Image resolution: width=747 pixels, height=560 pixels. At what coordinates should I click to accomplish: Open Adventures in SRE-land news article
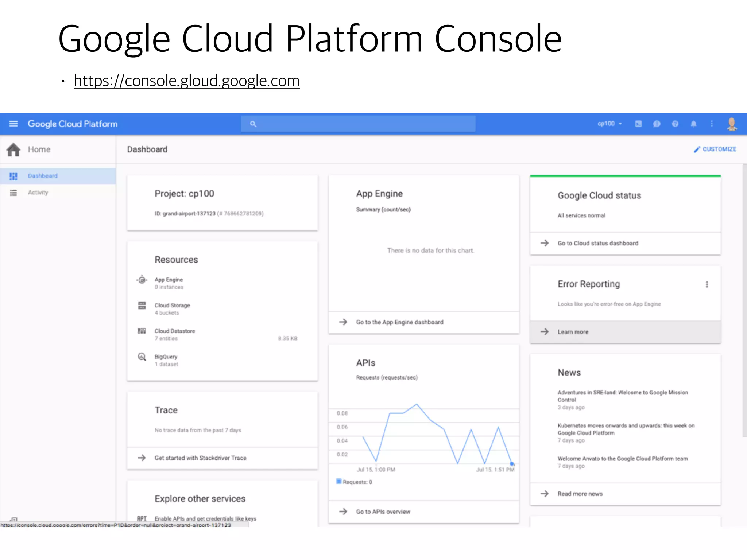click(x=623, y=396)
